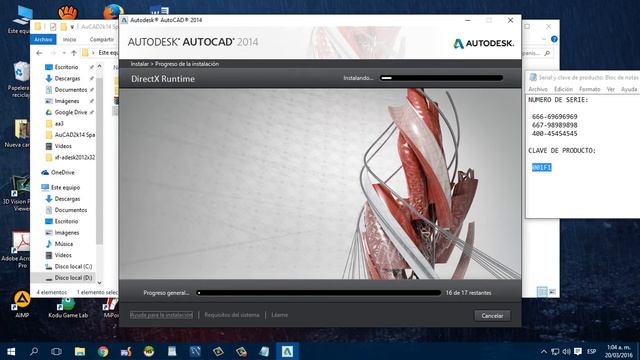Open the Requisitos del sistema link
The height and width of the screenshot is (360, 640).
click(232, 315)
